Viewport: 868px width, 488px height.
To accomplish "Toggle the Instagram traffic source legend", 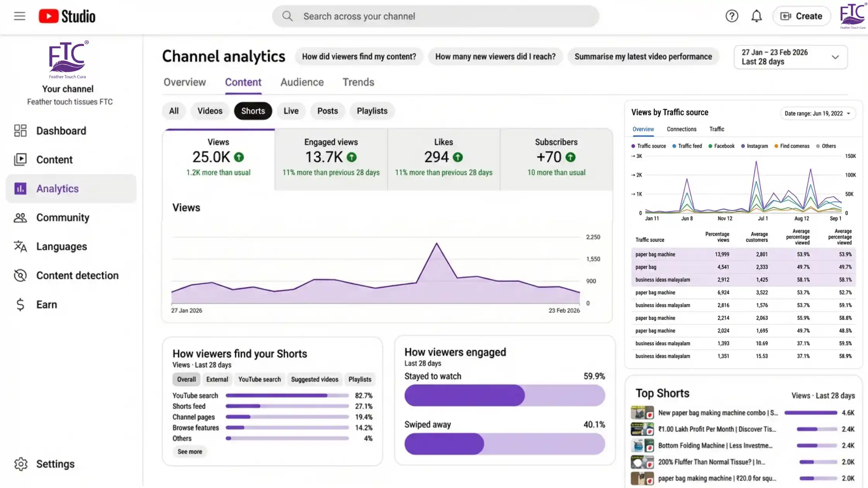I will (x=754, y=146).
